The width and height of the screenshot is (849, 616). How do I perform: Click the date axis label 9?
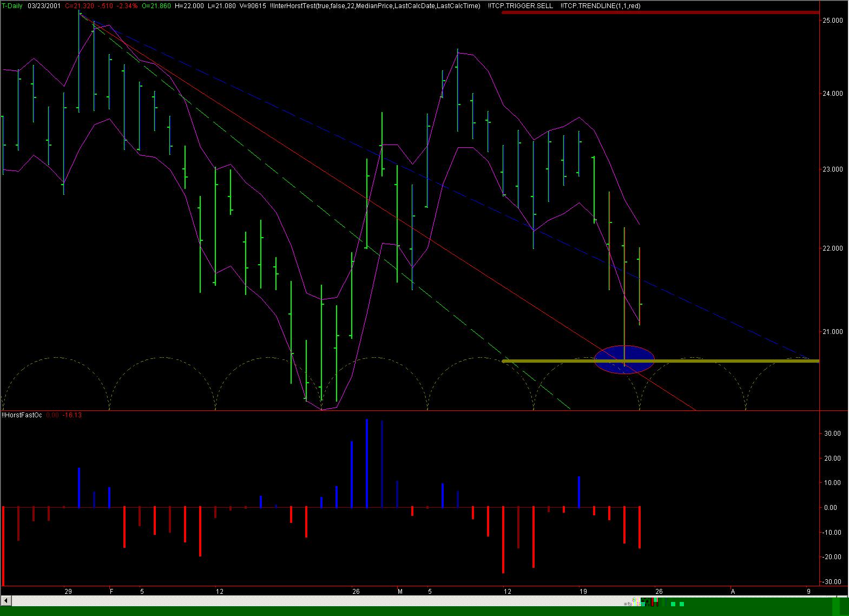pos(809,592)
